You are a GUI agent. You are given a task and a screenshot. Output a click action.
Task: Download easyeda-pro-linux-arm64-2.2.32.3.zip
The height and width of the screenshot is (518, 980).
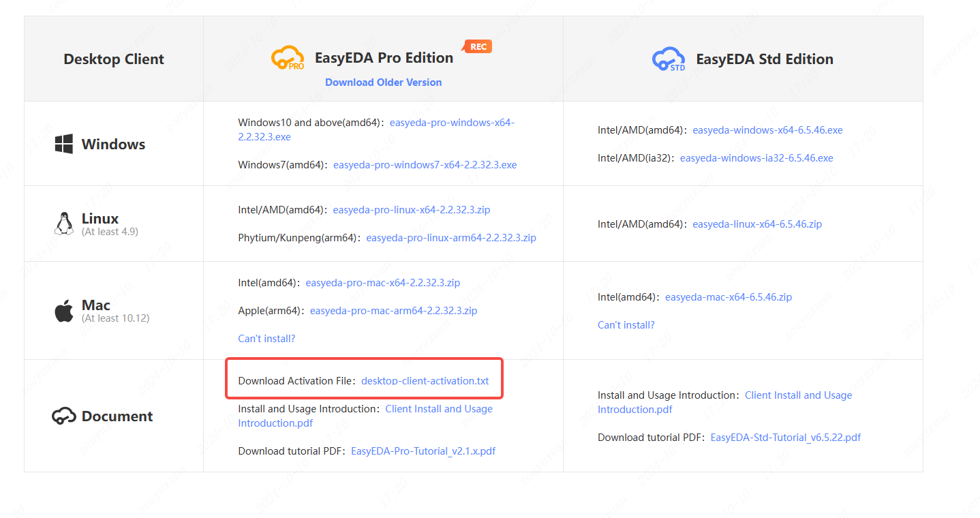coord(451,238)
